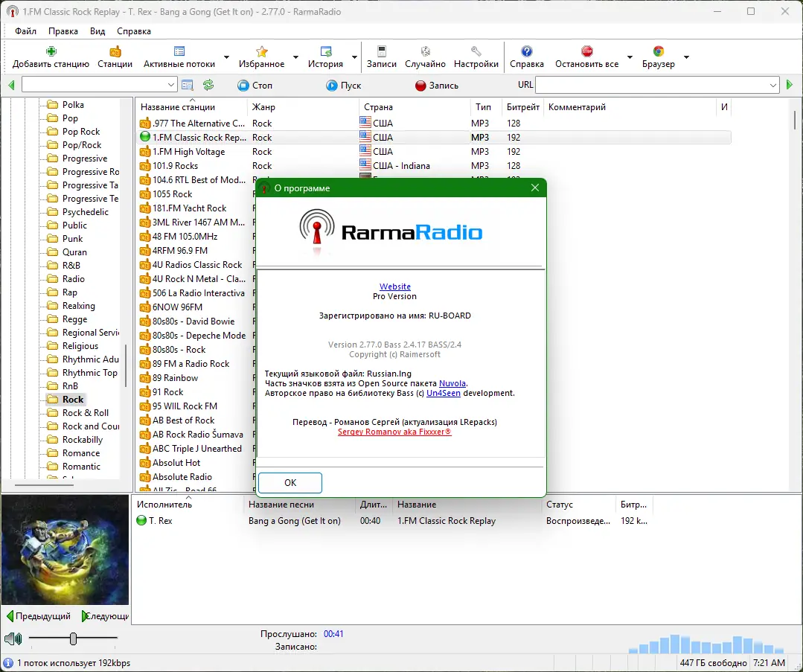Expand the Stop all dropdown arrow
803x672 pixels.
coord(630,57)
